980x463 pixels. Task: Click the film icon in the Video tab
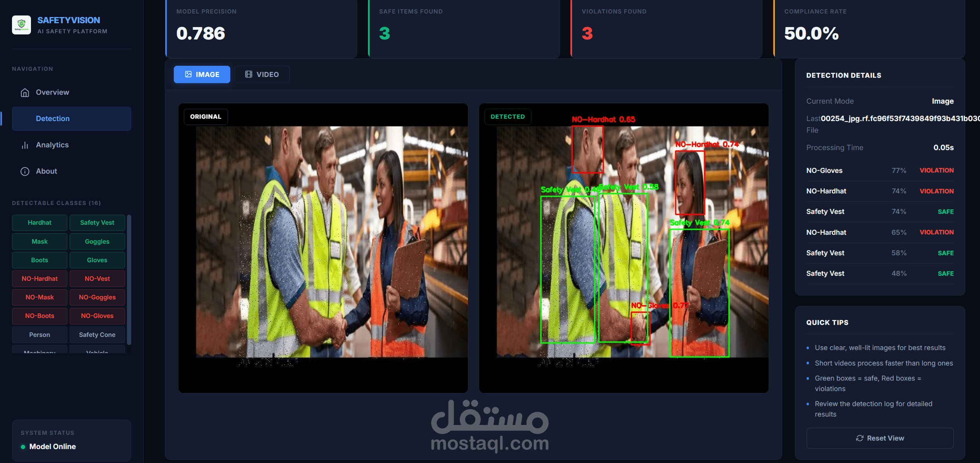248,74
